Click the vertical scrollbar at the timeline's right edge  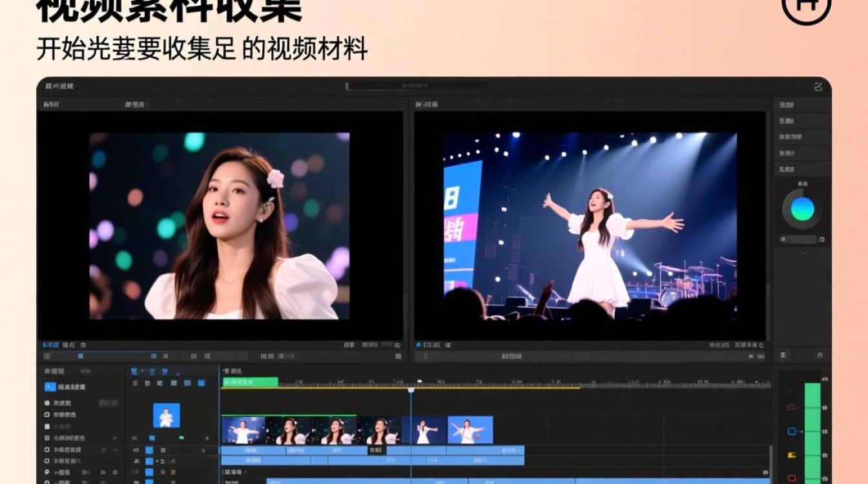pos(771,463)
